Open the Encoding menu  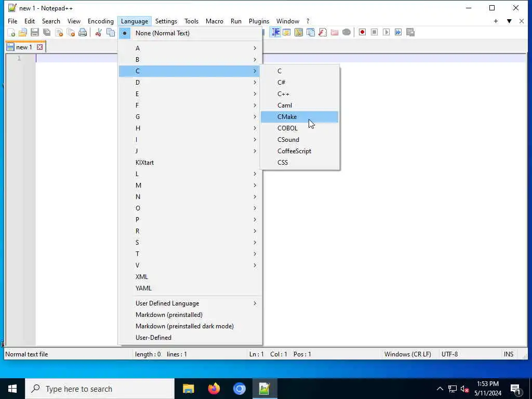pos(100,21)
